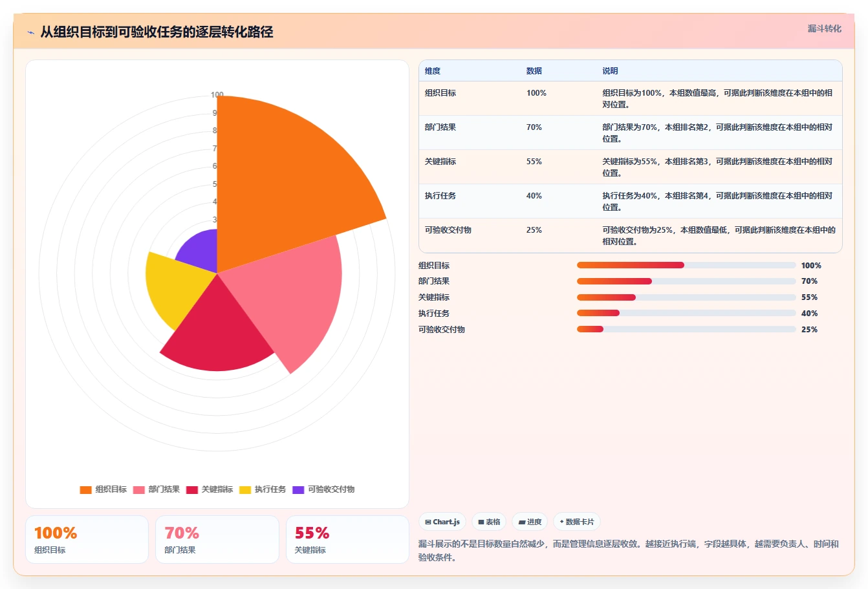Screen dimensions: 868x589
Task: Toggle 关键指标 legend red swatch
Action: pyautogui.click(x=191, y=489)
